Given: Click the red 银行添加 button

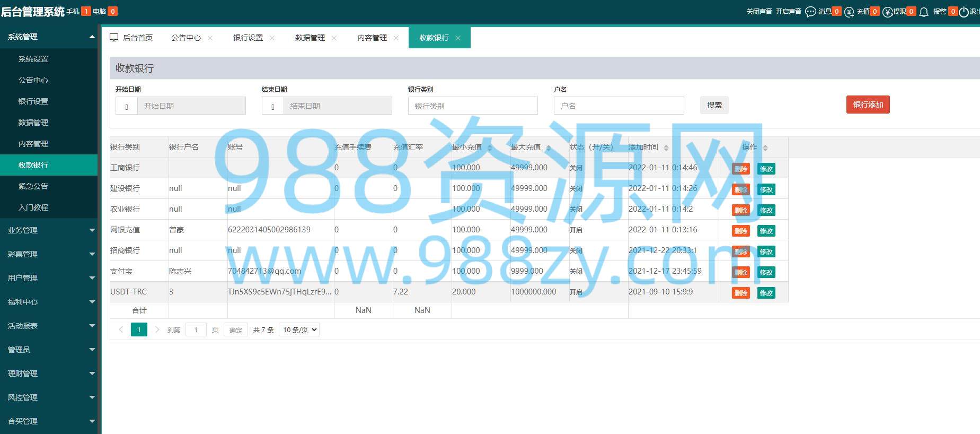Looking at the screenshot, I should pyautogui.click(x=868, y=105).
